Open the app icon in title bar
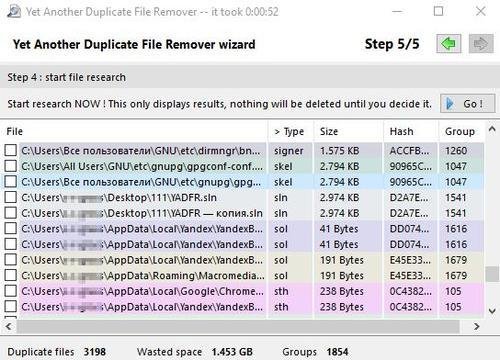The width and height of the screenshot is (500, 360). pos(14,12)
